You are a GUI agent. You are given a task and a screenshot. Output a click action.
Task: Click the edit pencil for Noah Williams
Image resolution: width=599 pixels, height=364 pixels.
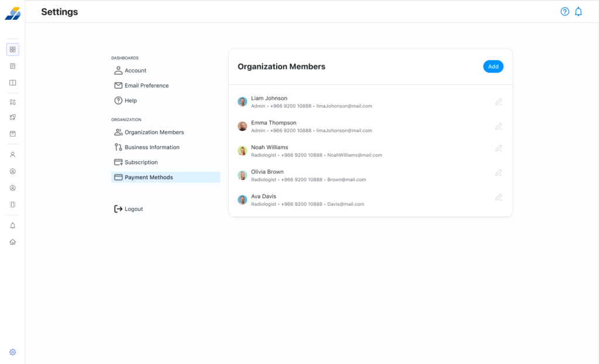point(498,148)
